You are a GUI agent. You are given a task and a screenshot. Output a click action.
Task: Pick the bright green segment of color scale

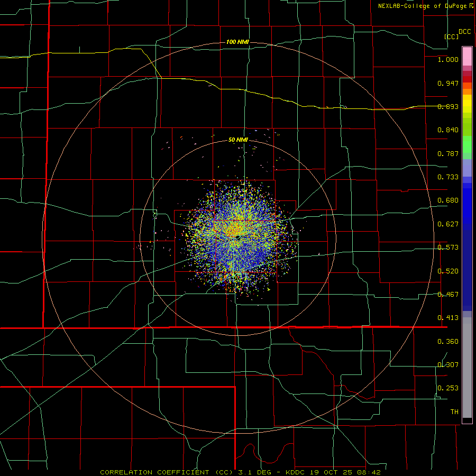point(467,144)
